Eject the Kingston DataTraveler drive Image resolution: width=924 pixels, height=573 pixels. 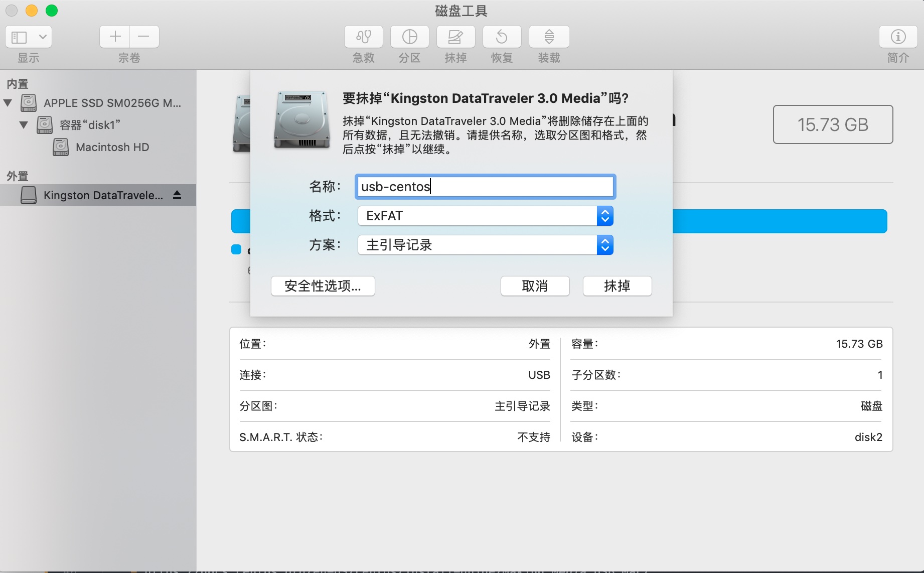pyautogui.click(x=177, y=195)
